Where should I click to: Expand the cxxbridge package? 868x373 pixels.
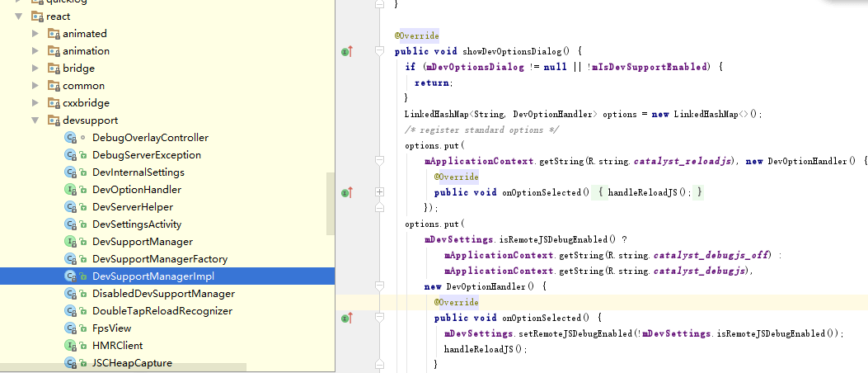35,102
